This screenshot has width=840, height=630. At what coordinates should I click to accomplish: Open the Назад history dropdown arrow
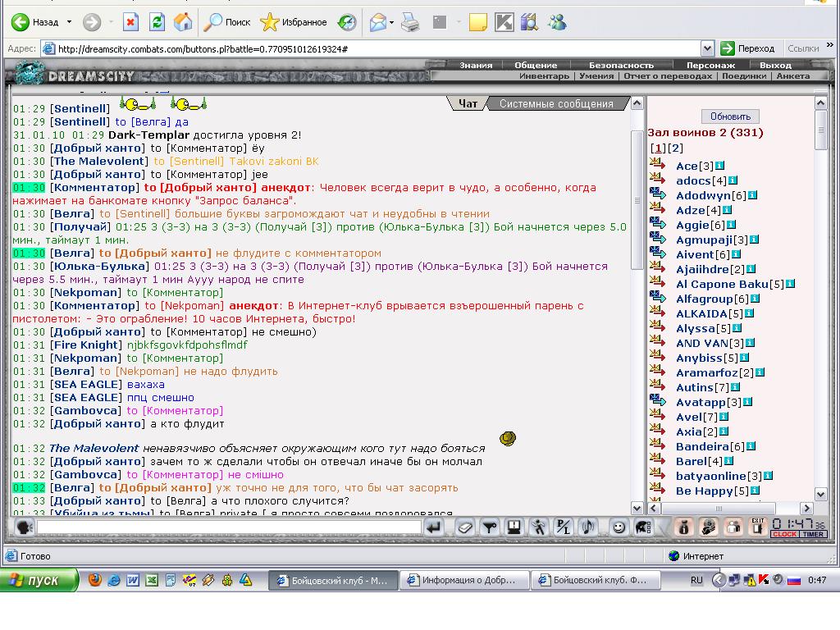[69, 22]
